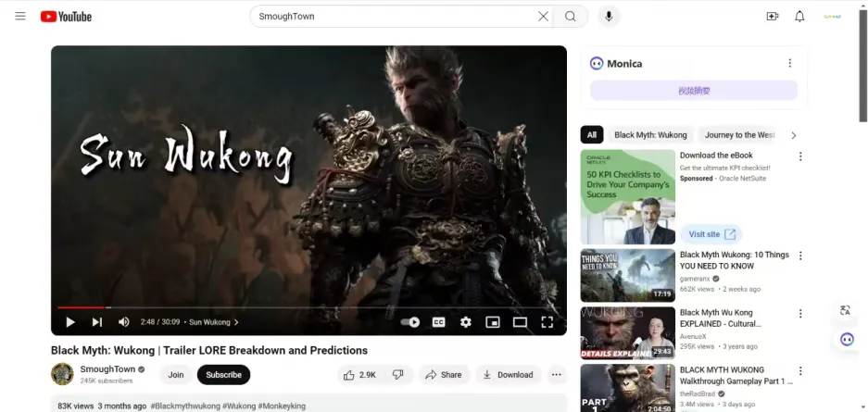Play the video
Viewport: 868px width, 412px height.
click(70, 322)
